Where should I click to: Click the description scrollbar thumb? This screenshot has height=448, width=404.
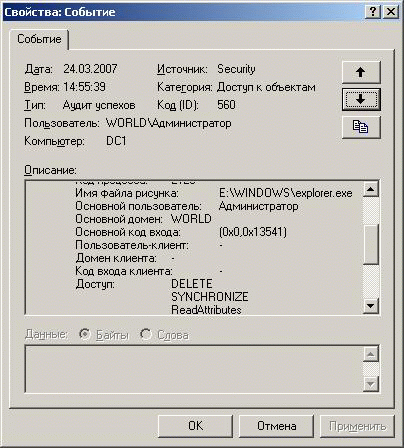371,244
